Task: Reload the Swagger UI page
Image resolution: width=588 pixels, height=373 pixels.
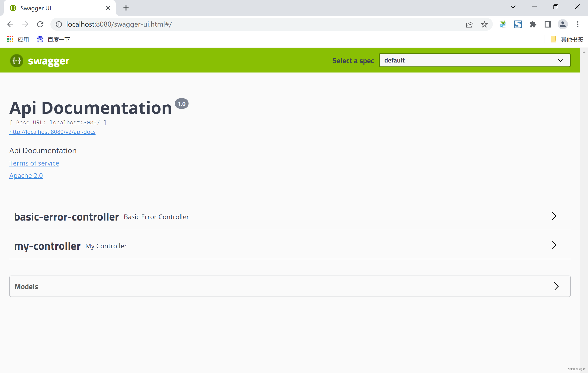Action: (x=40, y=24)
